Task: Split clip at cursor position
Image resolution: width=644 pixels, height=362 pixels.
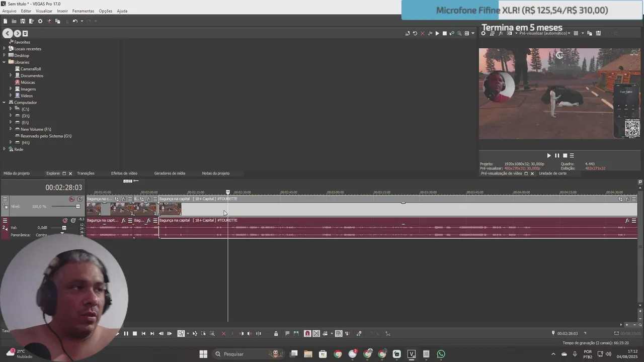Action: pyautogui.click(x=259, y=333)
